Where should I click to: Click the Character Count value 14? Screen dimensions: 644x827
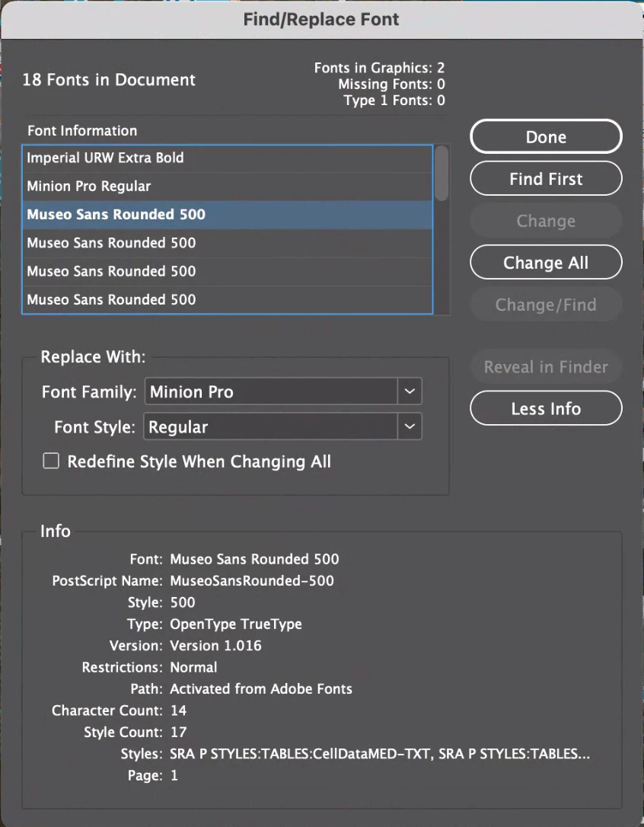pos(178,710)
